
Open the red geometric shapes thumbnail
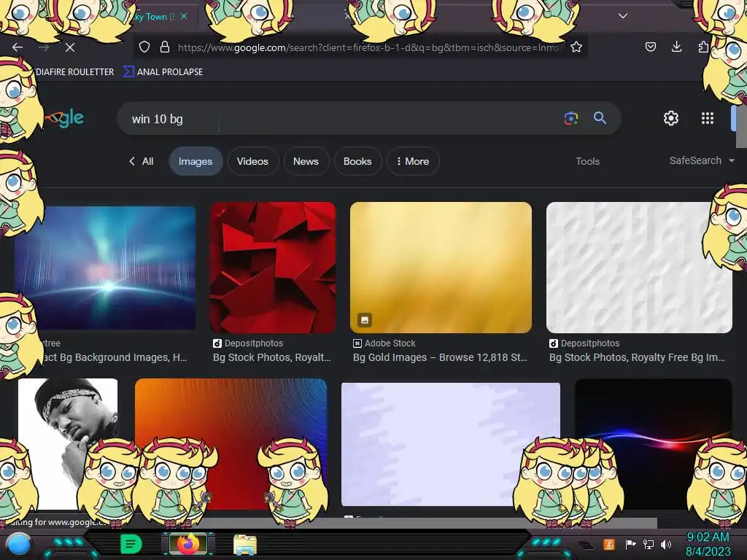click(x=273, y=267)
